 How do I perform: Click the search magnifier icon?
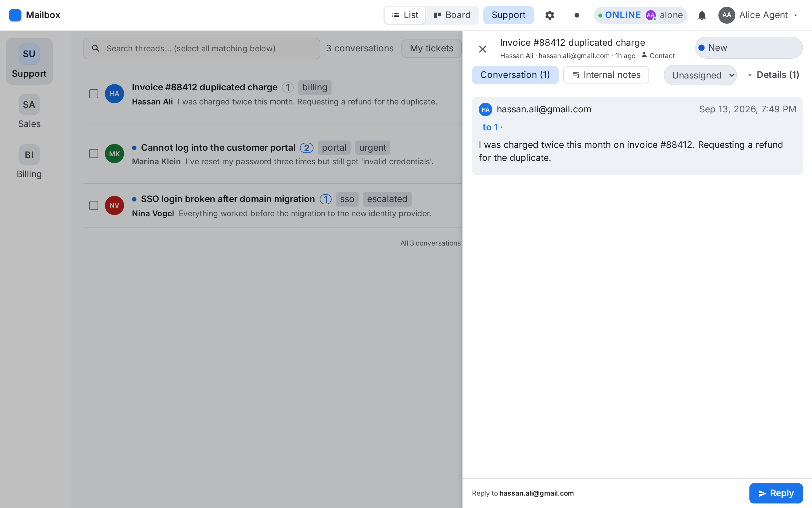pos(96,48)
